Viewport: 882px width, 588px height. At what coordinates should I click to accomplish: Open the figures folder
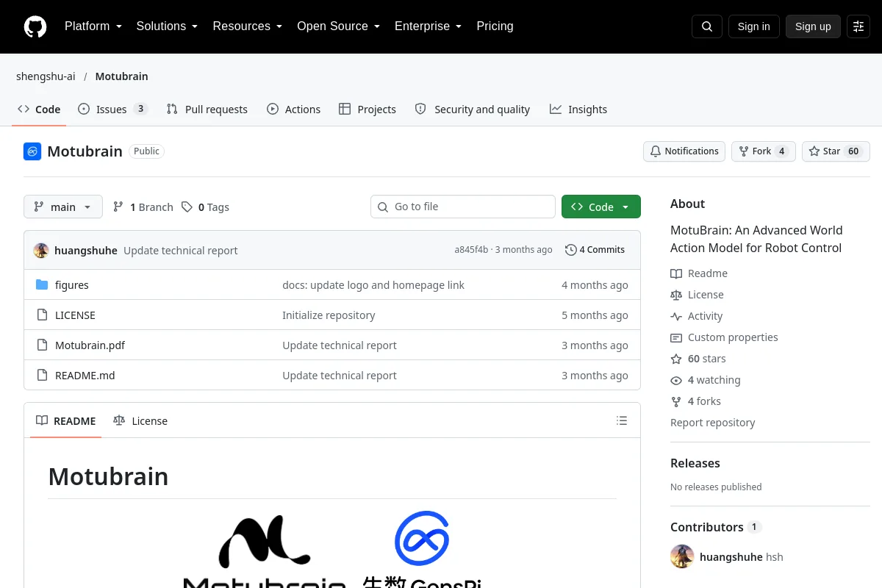(x=72, y=285)
